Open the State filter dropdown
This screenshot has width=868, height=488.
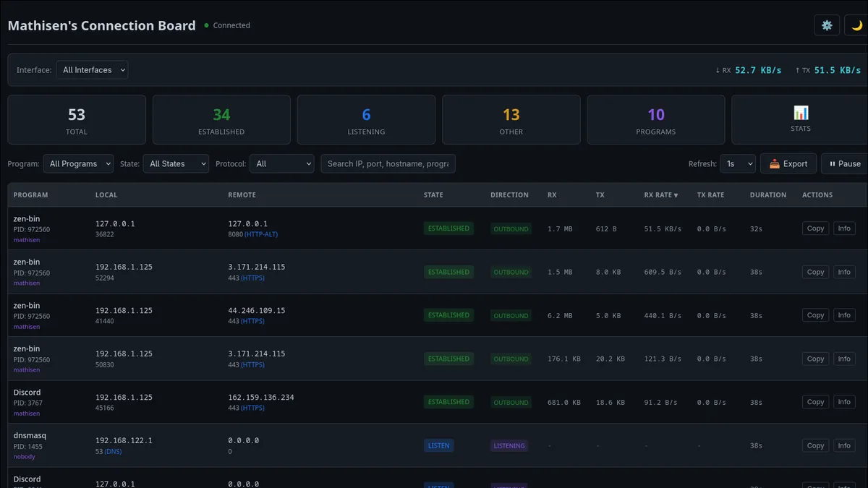point(176,164)
